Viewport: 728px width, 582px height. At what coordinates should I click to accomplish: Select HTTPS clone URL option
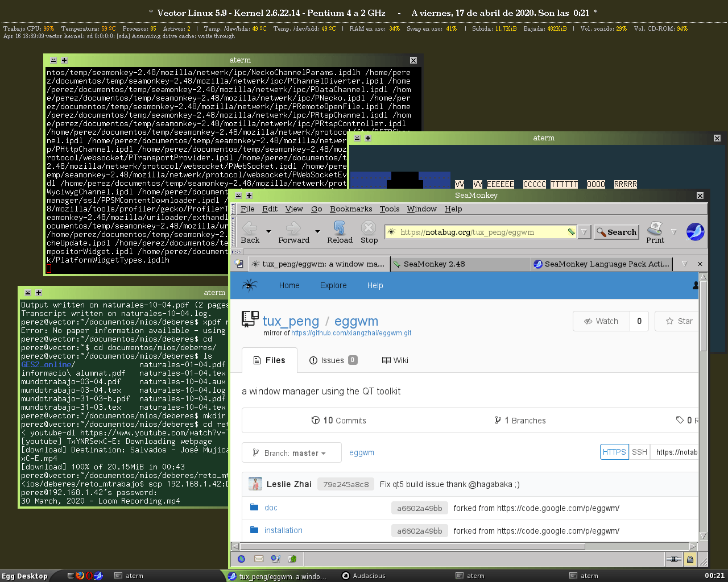tap(614, 452)
